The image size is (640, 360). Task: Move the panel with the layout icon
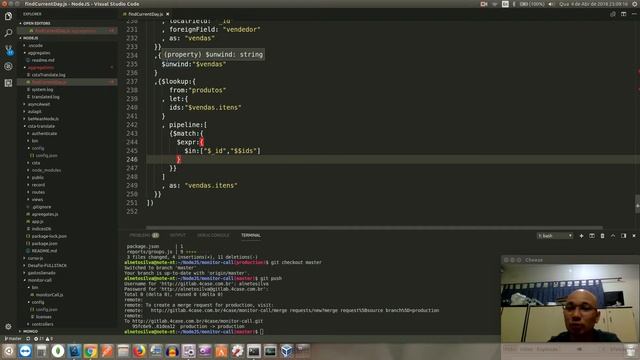point(624,236)
